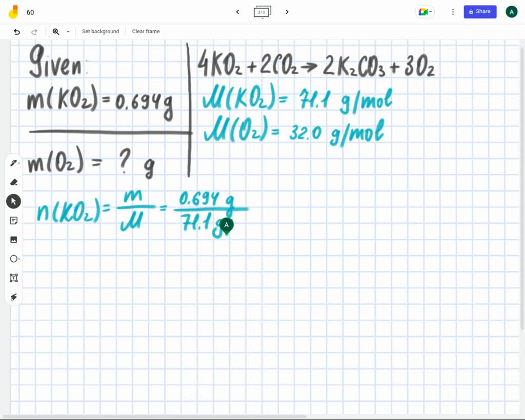This screenshot has width=525, height=420.
Task: Open the zoom level dropdown
Action: click(68, 31)
